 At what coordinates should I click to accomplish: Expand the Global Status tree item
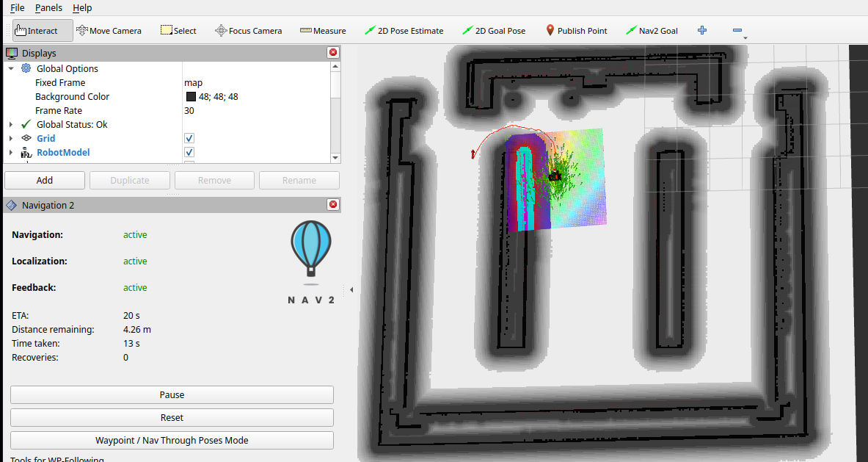[11, 125]
